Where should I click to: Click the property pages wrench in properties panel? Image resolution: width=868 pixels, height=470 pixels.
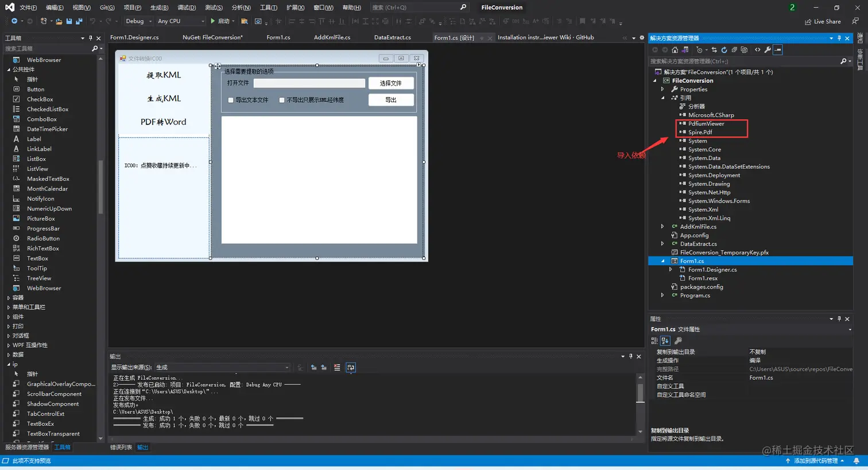coord(678,340)
